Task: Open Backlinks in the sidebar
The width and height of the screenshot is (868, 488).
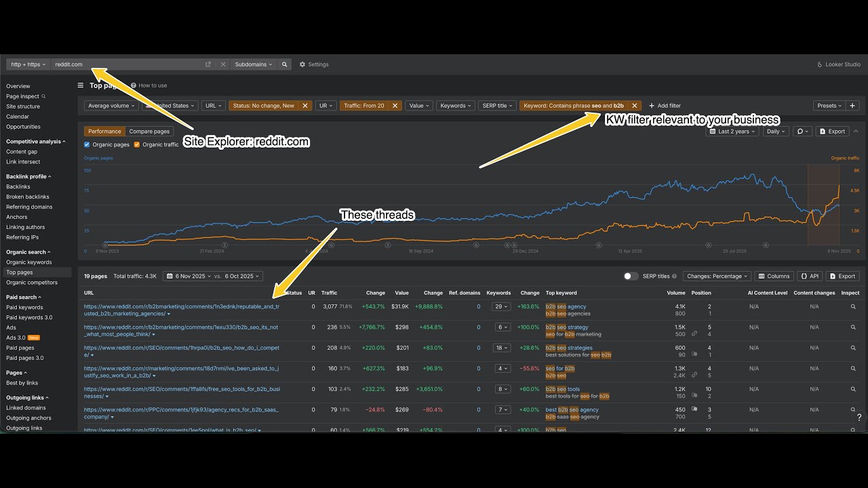Action: 18,186
